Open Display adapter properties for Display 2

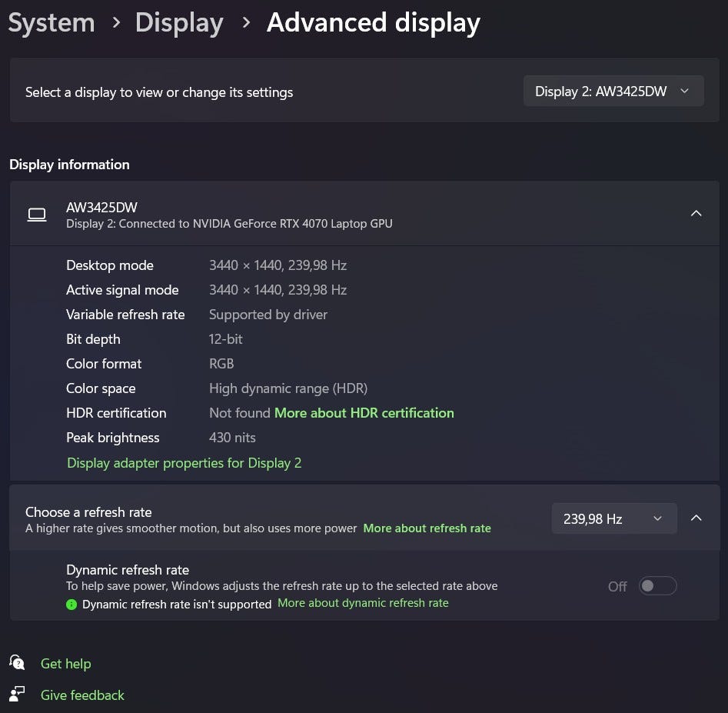pyautogui.click(x=184, y=463)
